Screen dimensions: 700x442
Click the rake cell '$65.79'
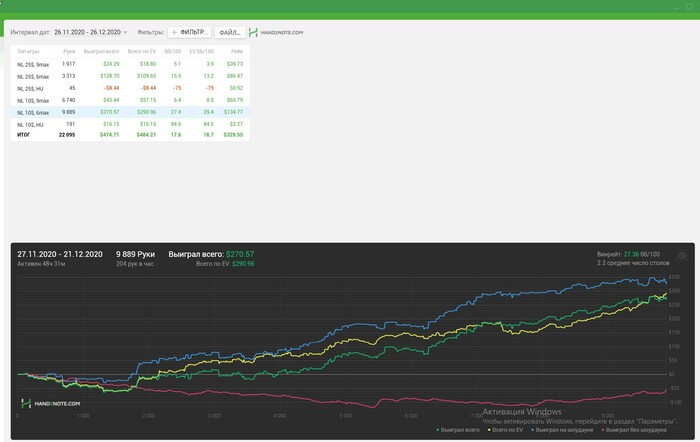[235, 100]
